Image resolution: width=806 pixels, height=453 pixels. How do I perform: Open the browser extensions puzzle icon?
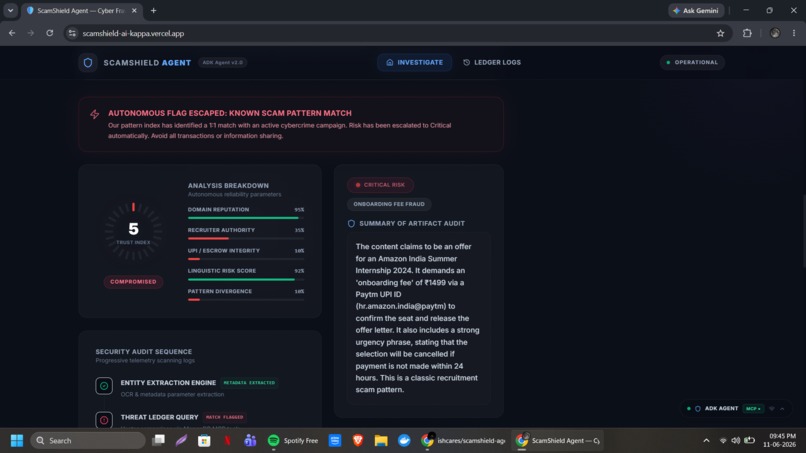[x=747, y=33]
